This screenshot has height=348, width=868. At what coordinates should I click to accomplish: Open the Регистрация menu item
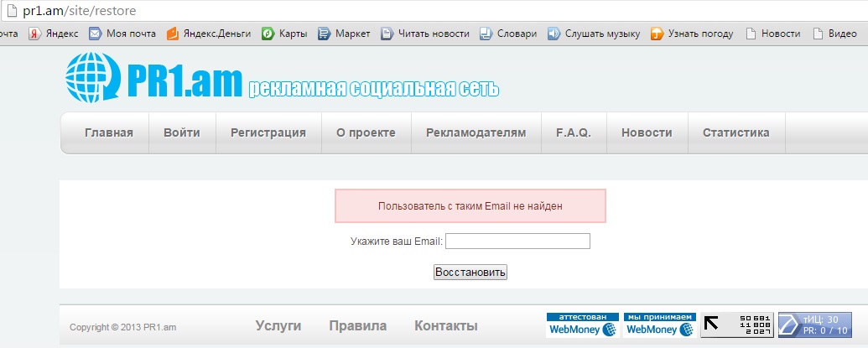268,132
